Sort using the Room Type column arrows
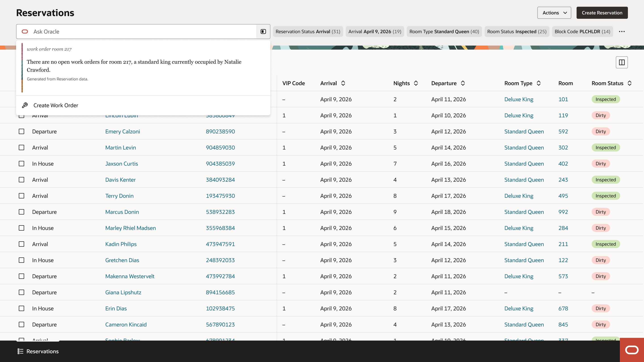644x362 pixels. tap(538, 83)
